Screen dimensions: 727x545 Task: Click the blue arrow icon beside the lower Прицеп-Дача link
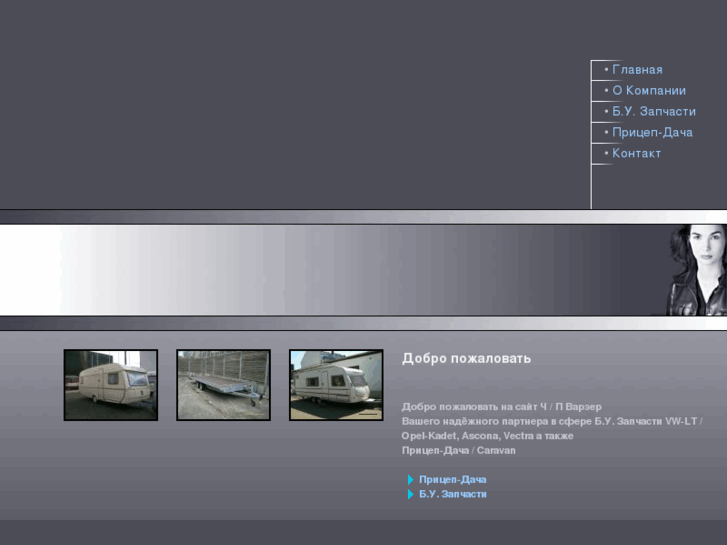[x=410, y=480]
